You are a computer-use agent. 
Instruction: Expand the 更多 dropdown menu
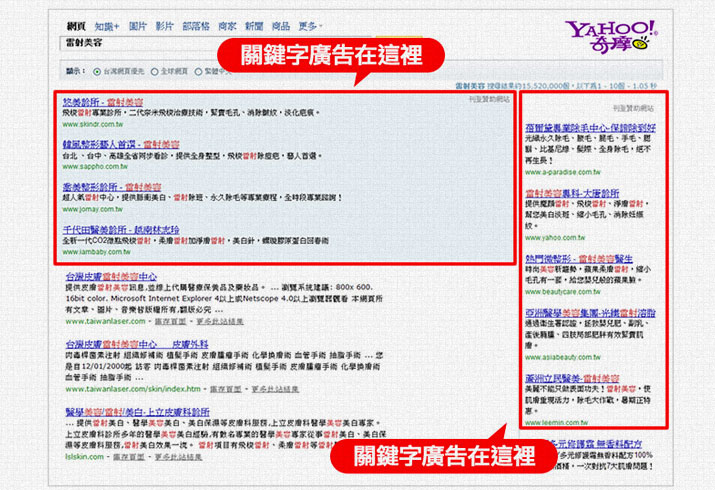(310, 26)
